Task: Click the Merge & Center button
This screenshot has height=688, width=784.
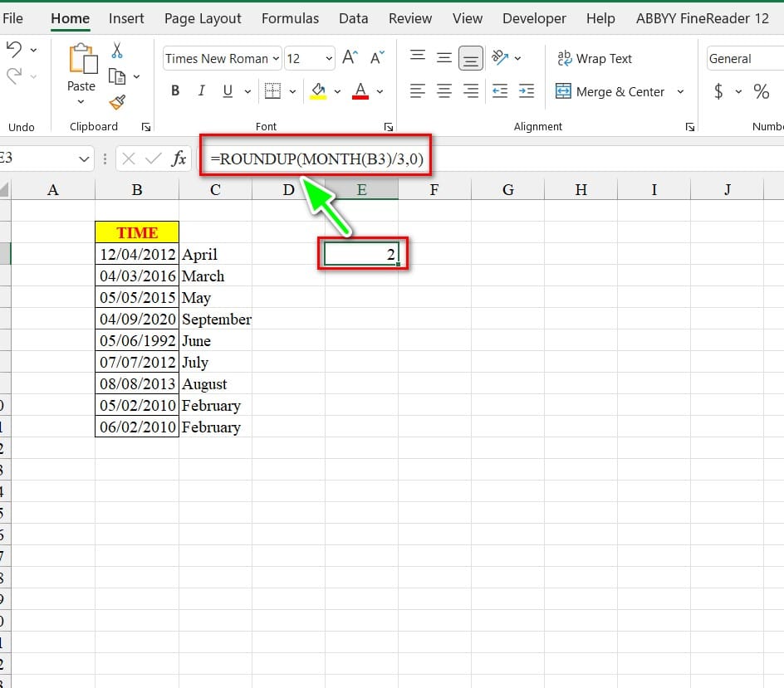Action: [610, 92]
